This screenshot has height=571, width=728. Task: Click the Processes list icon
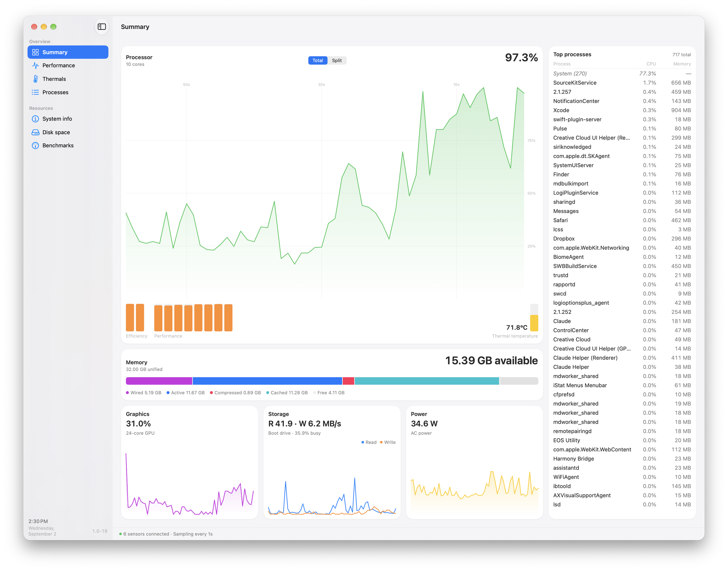35,92
